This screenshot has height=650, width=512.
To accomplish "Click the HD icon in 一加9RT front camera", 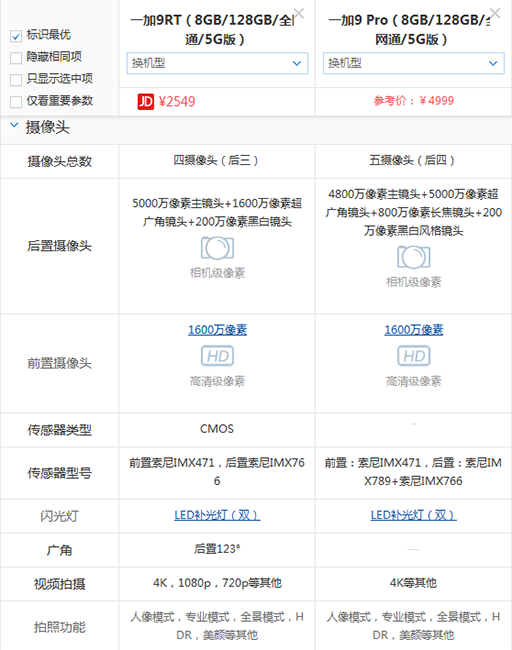I will [217, 356].
